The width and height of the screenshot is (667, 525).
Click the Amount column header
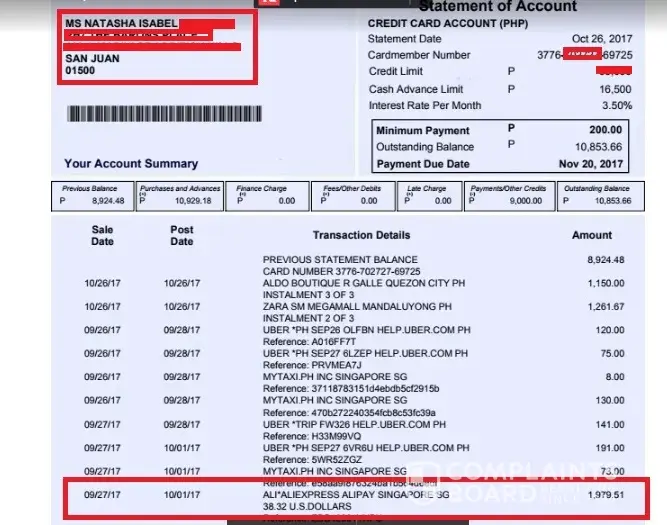pos(592,235)
